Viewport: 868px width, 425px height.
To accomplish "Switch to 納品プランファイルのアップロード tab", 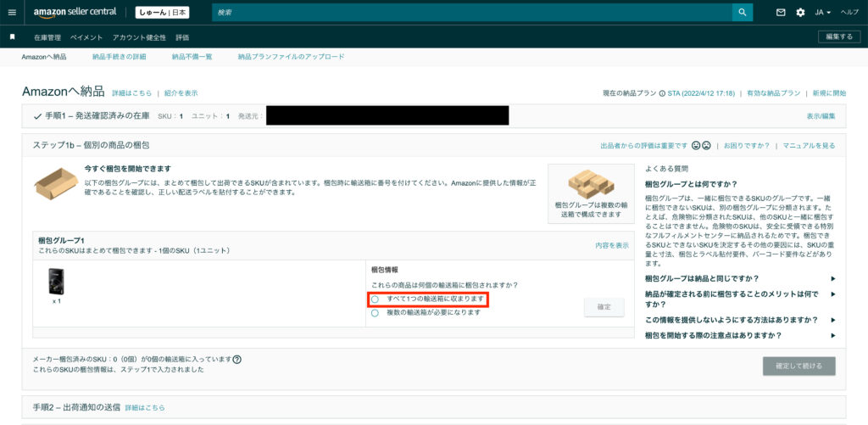I will [292, 57].
